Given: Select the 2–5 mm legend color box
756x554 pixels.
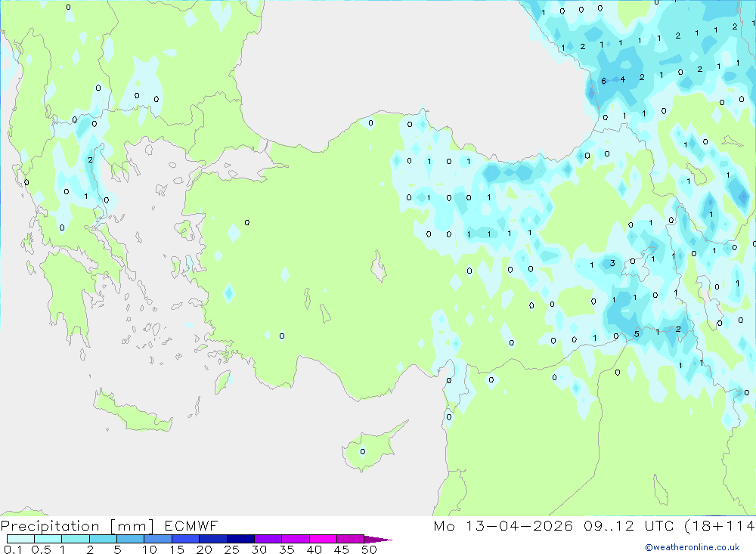Looking at the screenshot, I should [103, 539].
